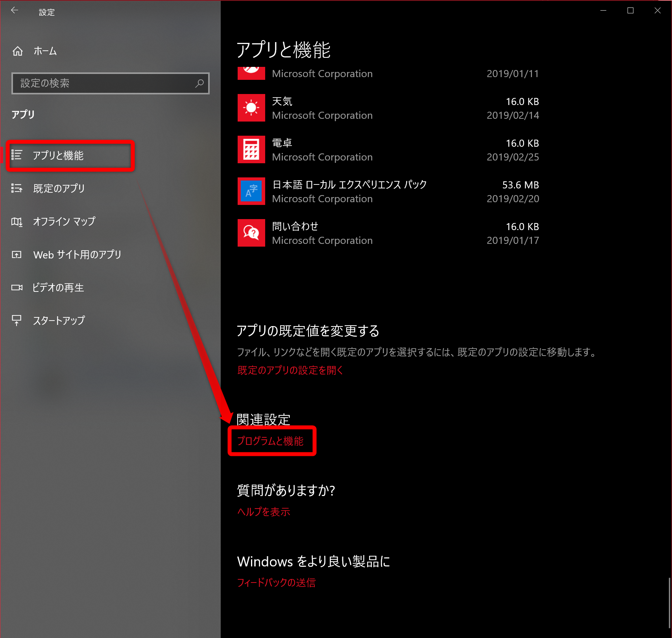Click the date 2019/02/14
Viewport: 672px width, 638px height.
513,115
